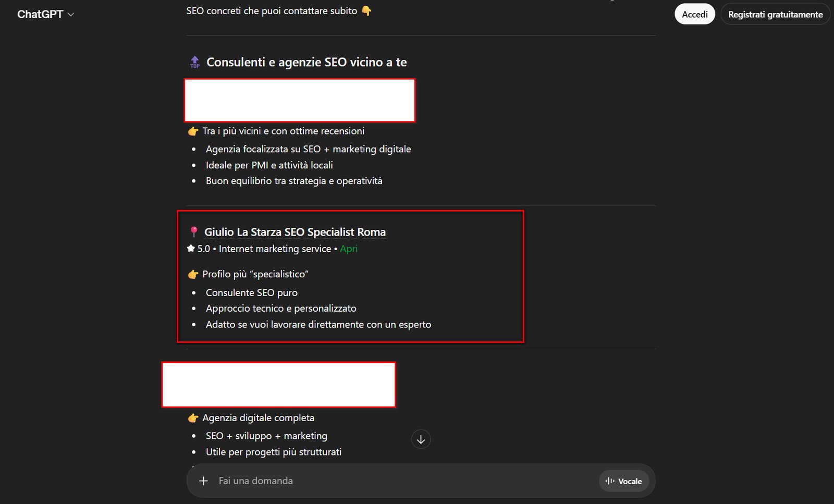Image resolution: width=834 pixels, height=504 pixels.
Task: Click the white box above 'Tra i più vicini'
Action: (x=300, y=100)
